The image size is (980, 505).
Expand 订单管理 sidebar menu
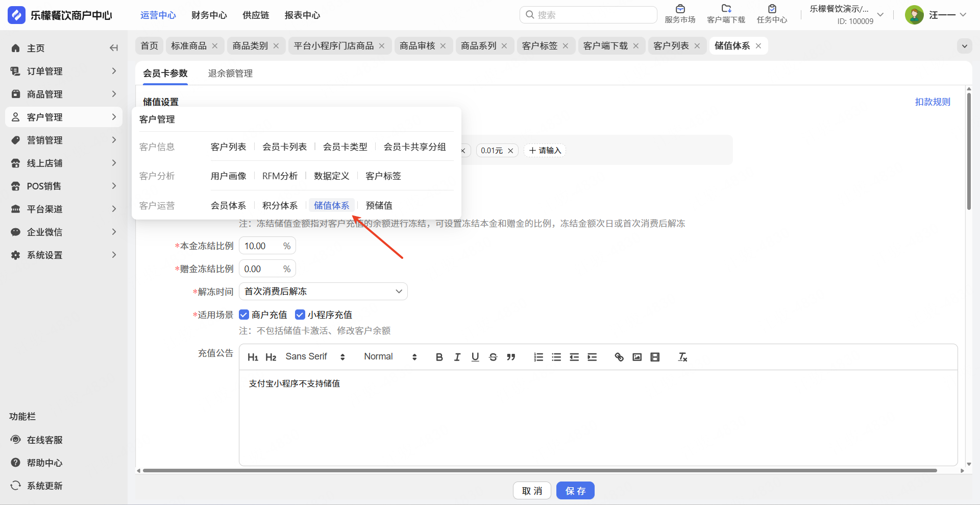[64, 71]
